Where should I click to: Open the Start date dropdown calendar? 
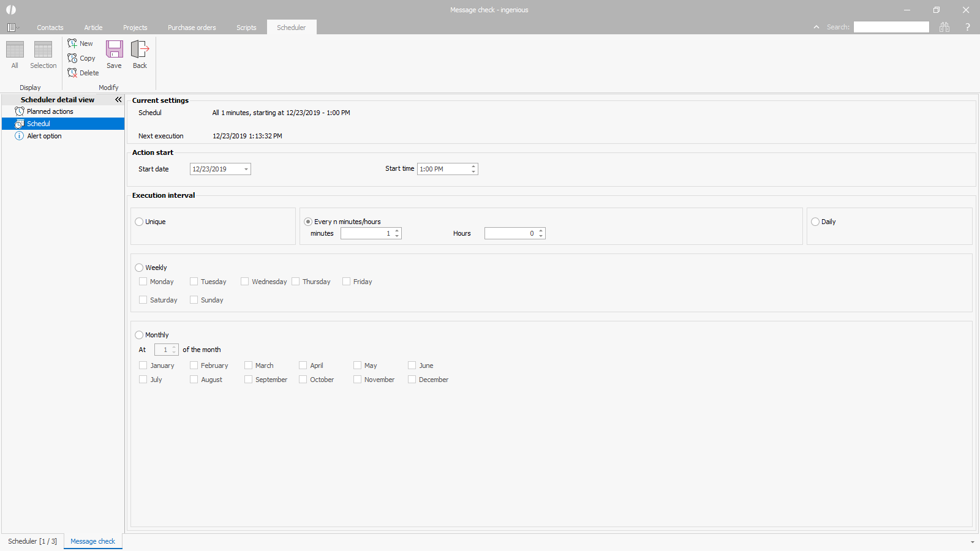point(246,169)
